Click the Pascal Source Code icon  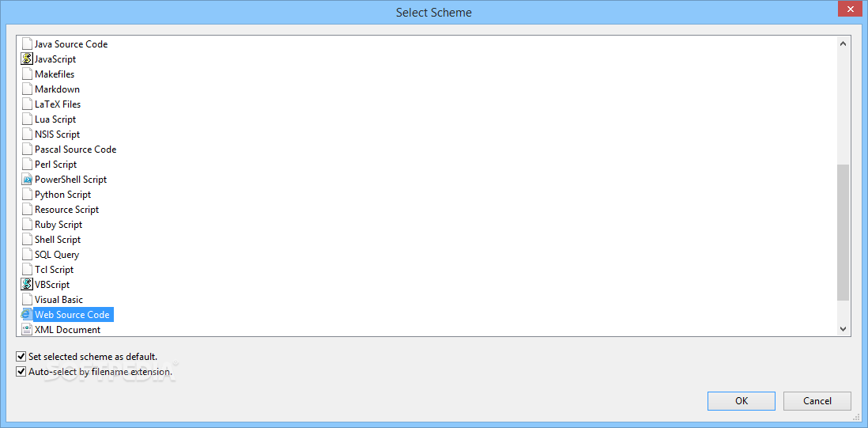point(27,149)
